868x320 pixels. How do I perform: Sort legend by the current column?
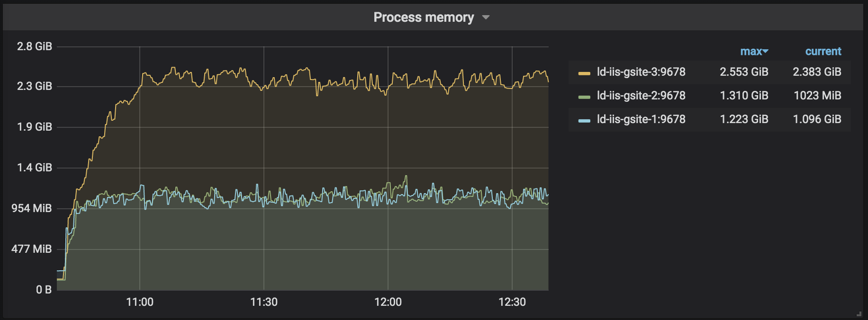pyautogui.click(x=823, y=51)
